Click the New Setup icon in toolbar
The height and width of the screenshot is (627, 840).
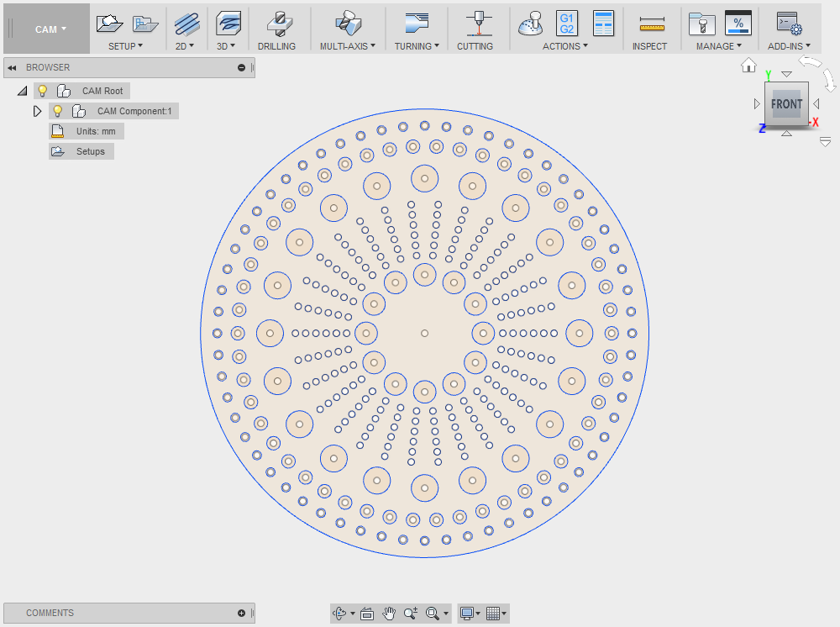pyautogui.click(x=109, y=23)
